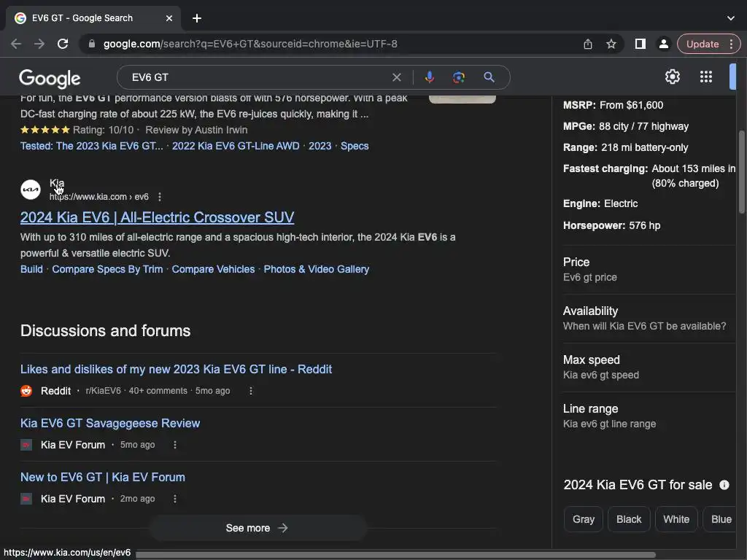This screenshot has width=747, height=560.
Task: Click the site lock icon in address bar
Action: 92,44
